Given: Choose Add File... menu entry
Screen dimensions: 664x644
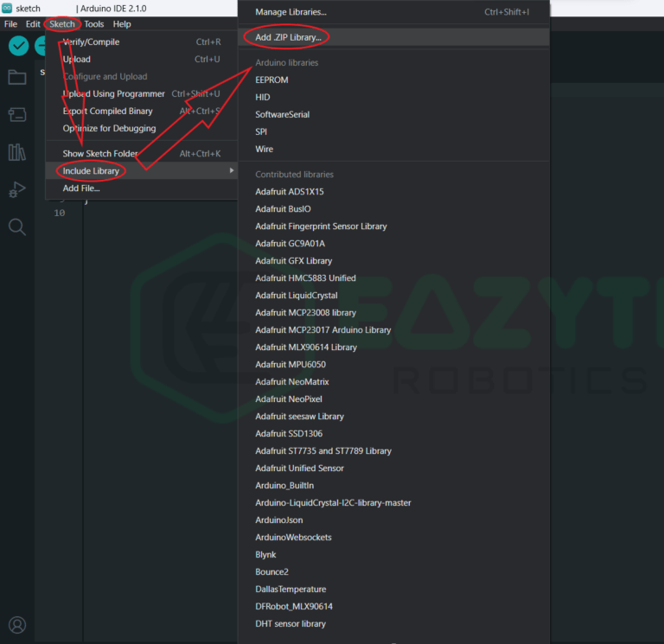Looking at the screenshot, I should pos(142,188).
